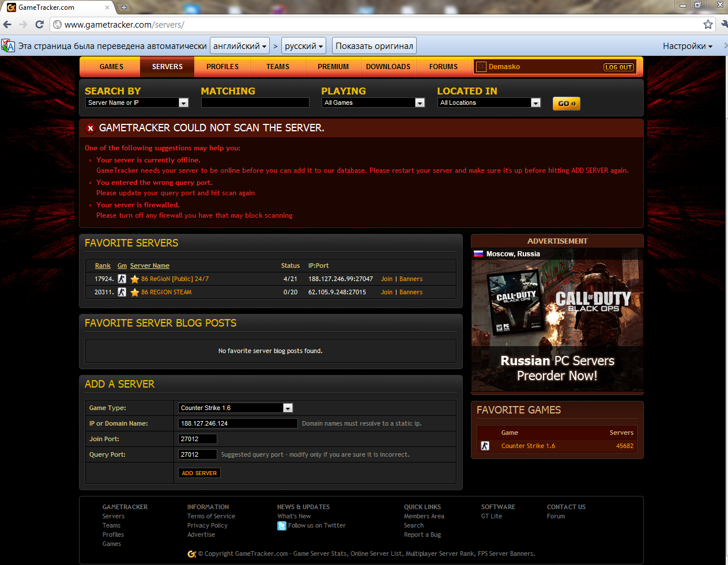Click the GameTracker logo beside the copyright

192,554
